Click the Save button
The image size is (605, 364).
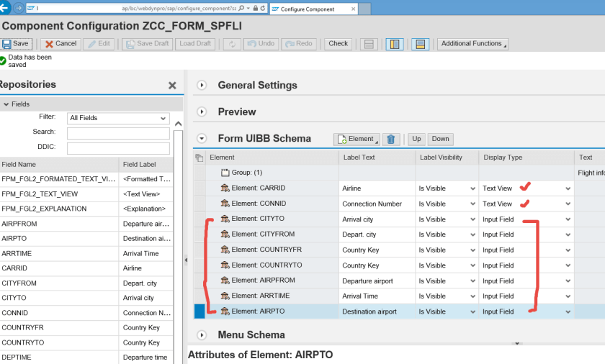pyautogui.click(x=16, y=44)
